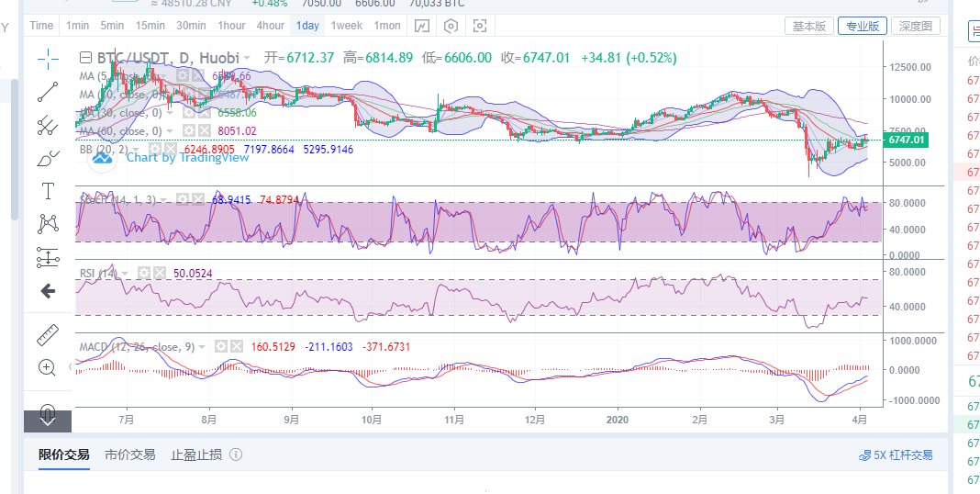Click the zoom in magnifier tool
Image resolution: width=980 pixels, height=494 pixels.
pos(48,367)
